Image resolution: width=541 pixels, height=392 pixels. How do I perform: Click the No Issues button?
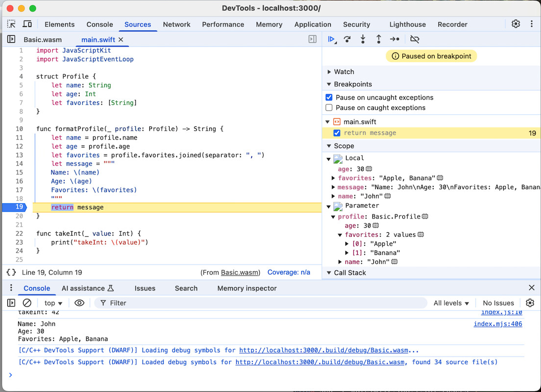pos(498,303)
